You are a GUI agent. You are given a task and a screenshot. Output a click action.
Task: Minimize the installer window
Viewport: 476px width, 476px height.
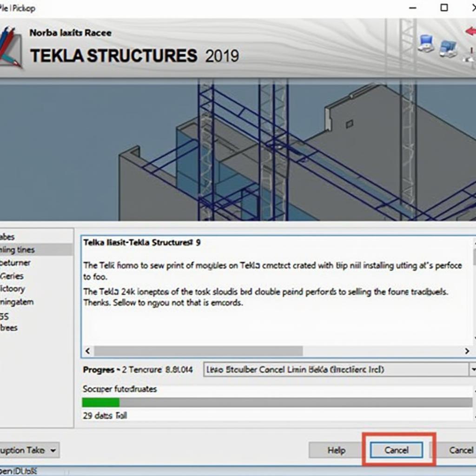[413, 8]
